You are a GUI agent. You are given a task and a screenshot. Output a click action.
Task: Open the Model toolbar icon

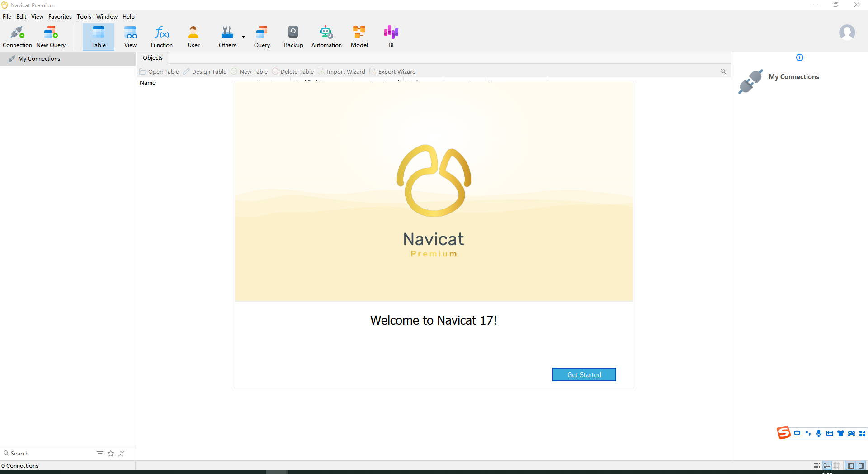359,37
